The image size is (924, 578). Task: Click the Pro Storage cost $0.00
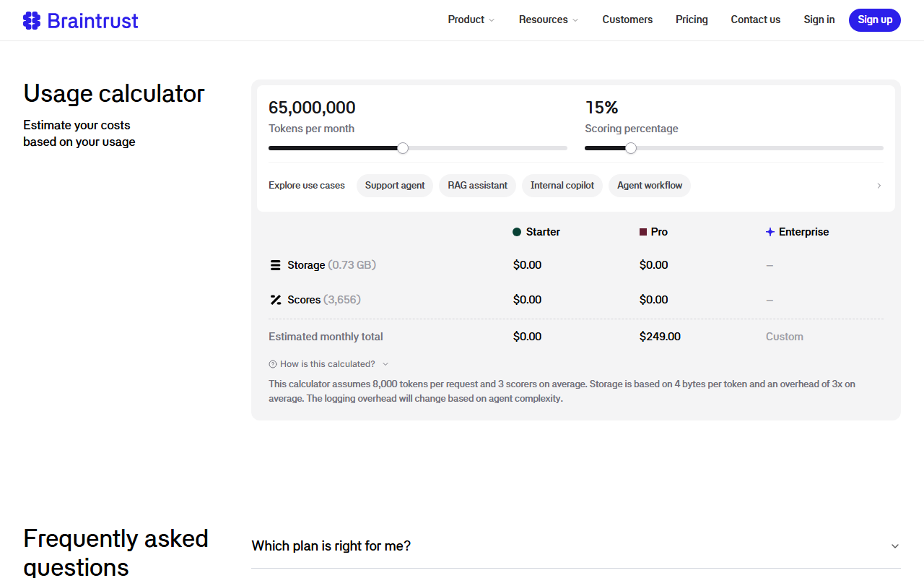pos(653,265)
